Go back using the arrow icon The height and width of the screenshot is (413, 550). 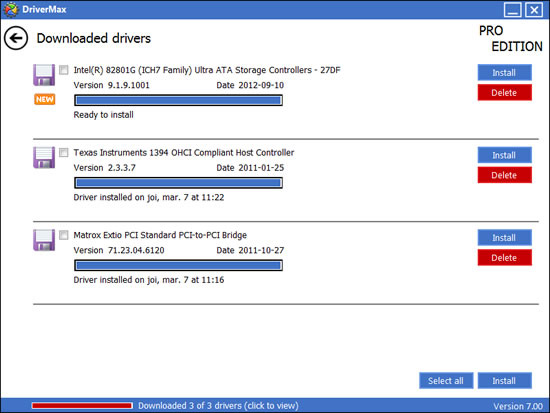tap(16, 38)
